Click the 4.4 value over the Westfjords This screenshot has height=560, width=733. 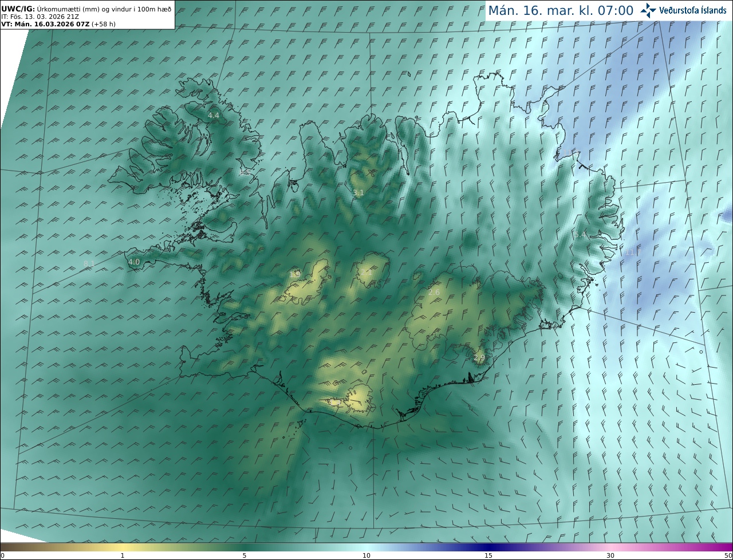(213, 116)
